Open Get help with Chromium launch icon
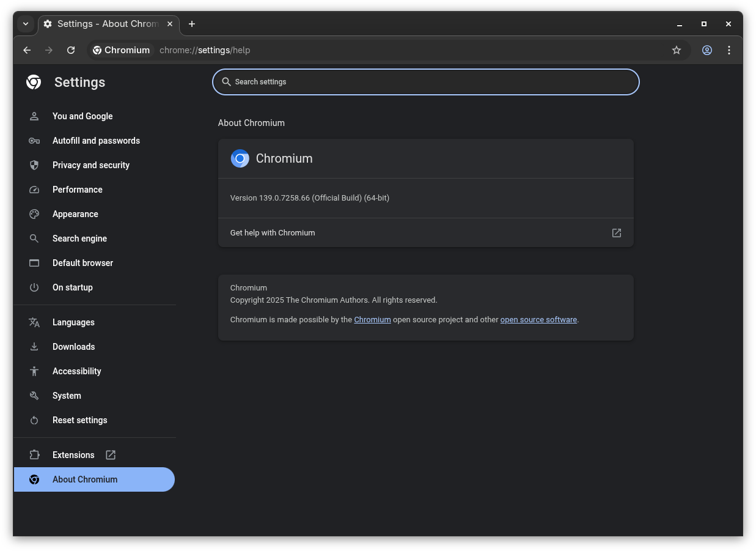The height and width of the screenshot is (551, 756). pyautogui.click(x=616, y=232)
